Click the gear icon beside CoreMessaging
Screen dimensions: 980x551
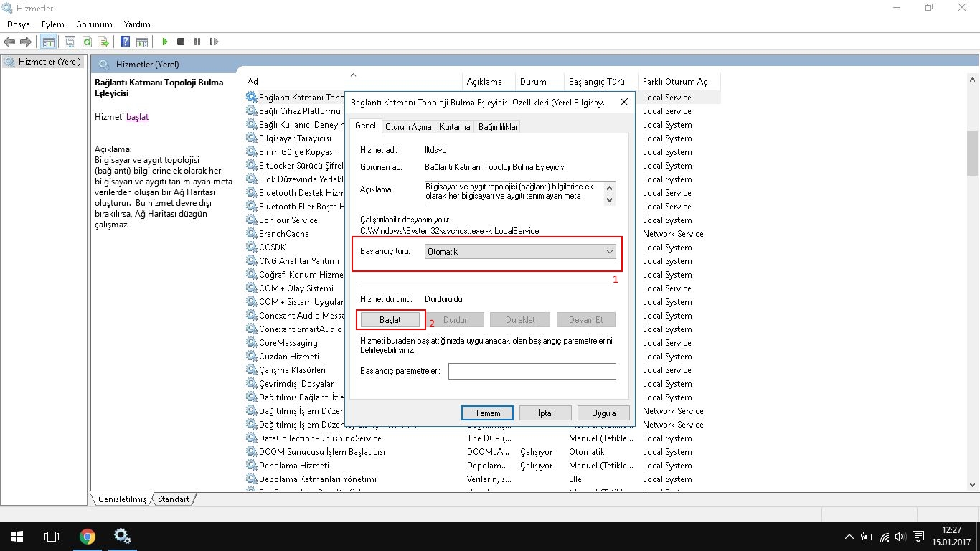pyautogui.click(x=251, y=343)
